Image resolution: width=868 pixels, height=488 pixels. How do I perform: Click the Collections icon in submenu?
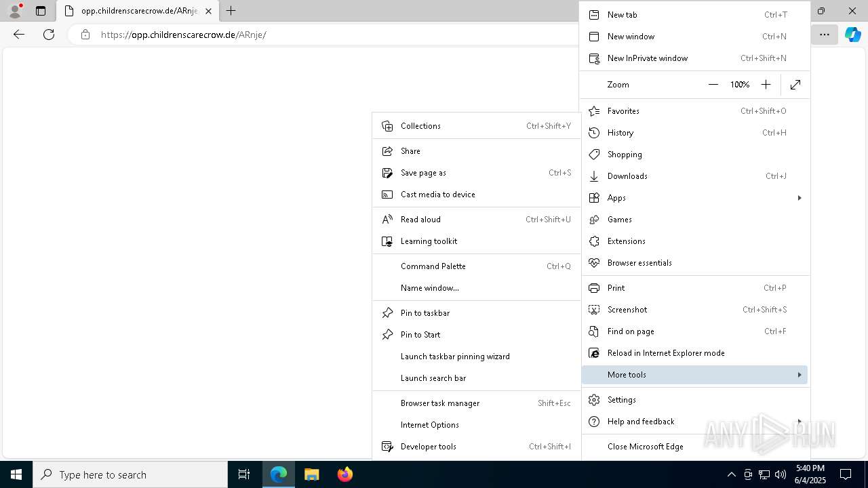[x=387, y=126]
